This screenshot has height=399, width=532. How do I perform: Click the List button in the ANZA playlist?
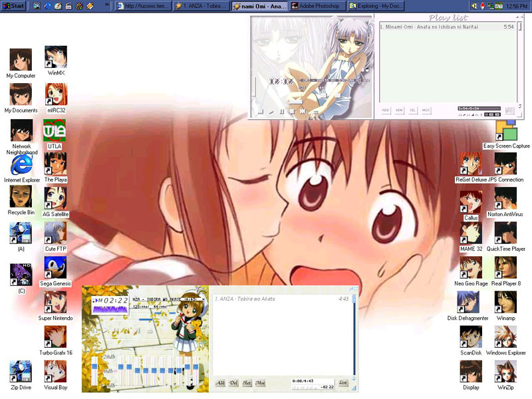coord(343,383)
